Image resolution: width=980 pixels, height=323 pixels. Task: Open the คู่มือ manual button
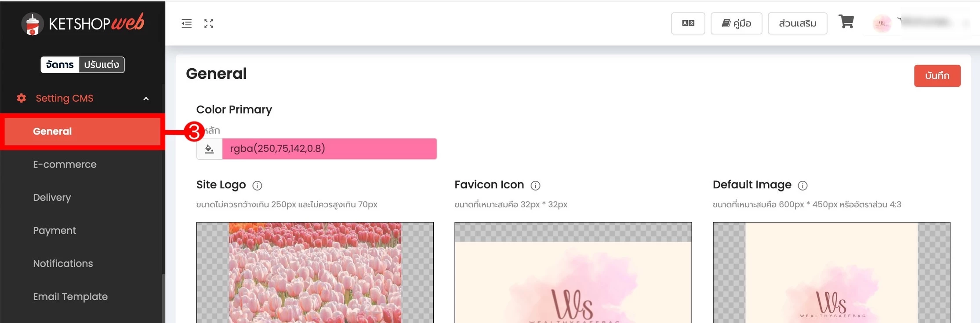[x=736, y=23]
